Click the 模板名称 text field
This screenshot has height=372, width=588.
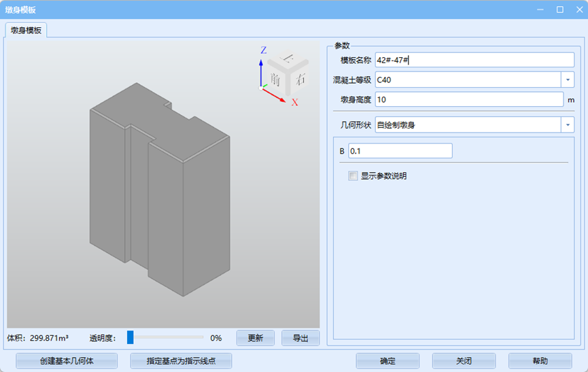click(x=474, y=60)
